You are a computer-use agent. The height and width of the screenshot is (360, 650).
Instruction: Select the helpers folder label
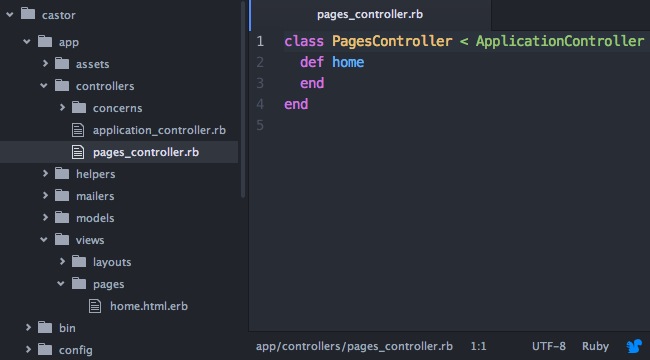click(95, 174)
